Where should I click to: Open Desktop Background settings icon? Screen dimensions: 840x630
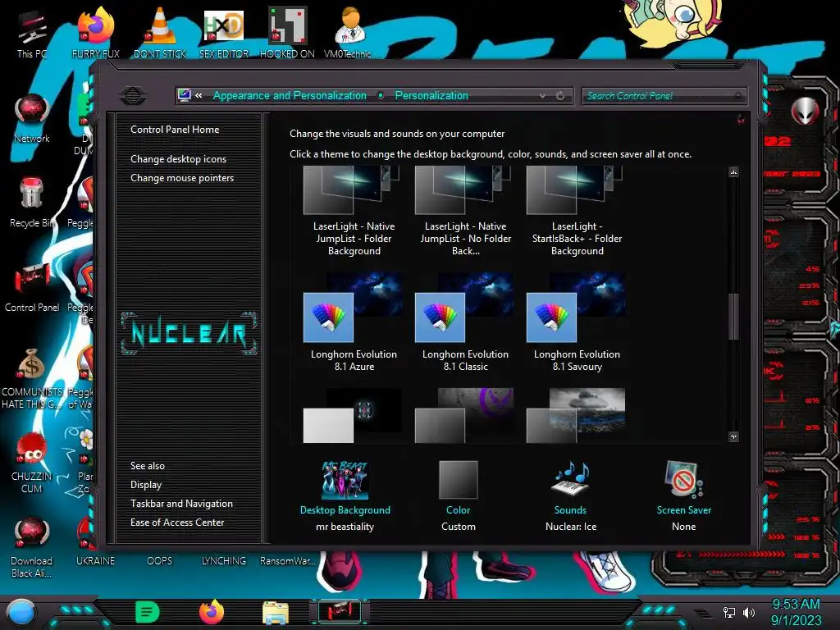pyautogui.click(x=345, y=480)
